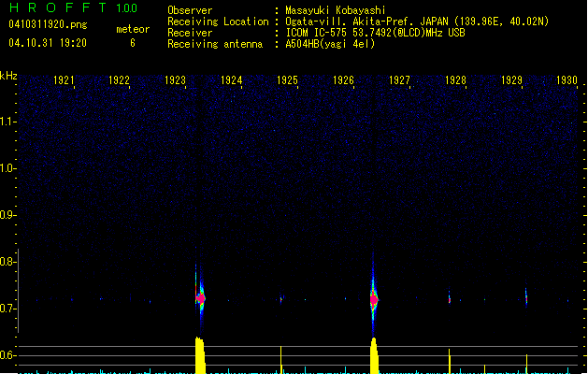This screenshot has height=374, width=588.
Task: Click the 0.8 kHz frequency label
Action: click(x=8, y=262)
